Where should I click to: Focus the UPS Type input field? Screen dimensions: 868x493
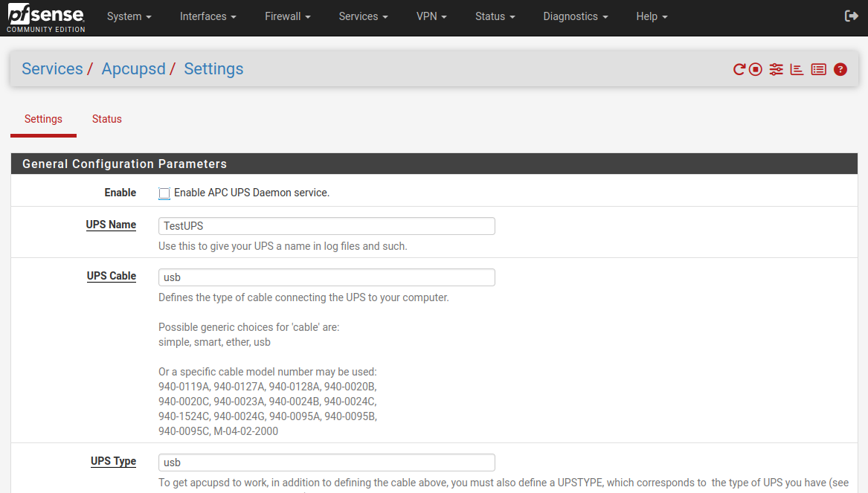tap(327, 463)
